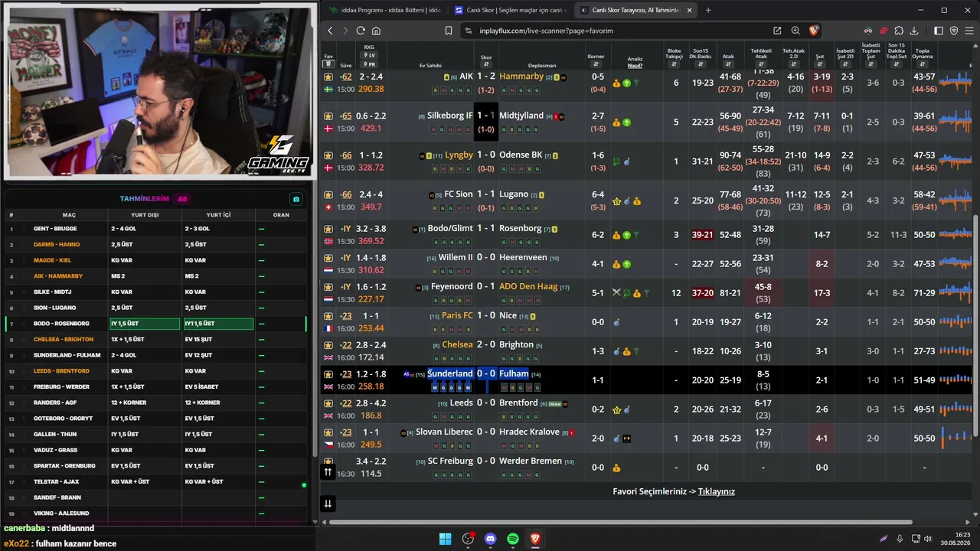The height and width of the screenshot is (551, 980).
Task: Sort matches by Skor column
Action: pyautogui.click(x=486, y=65)
